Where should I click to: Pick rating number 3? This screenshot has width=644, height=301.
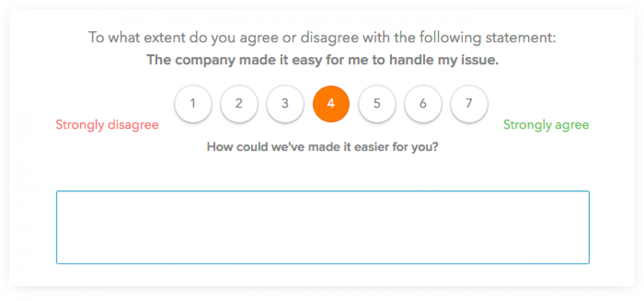(285, 104)
